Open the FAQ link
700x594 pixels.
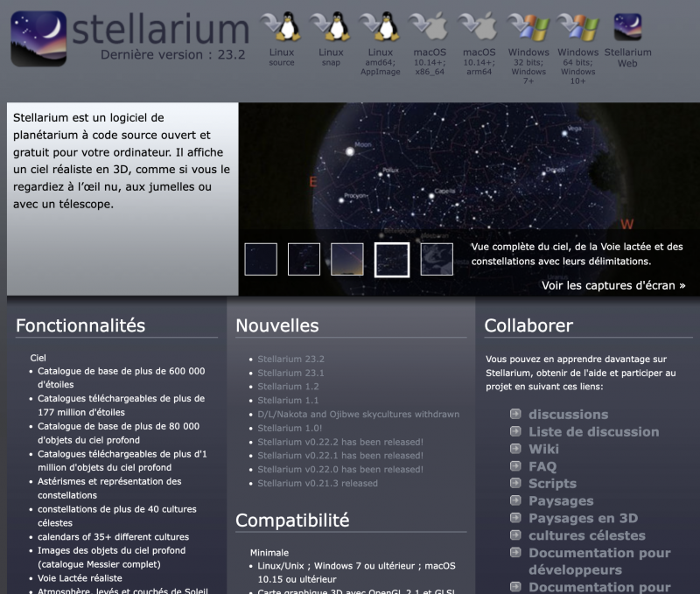(x=542, y=466)
